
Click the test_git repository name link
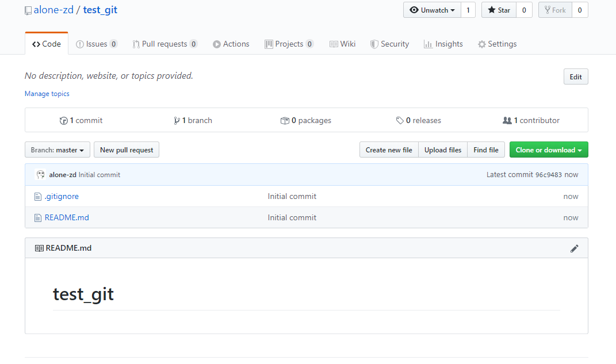pyautogui.click(x=100, y=10)
